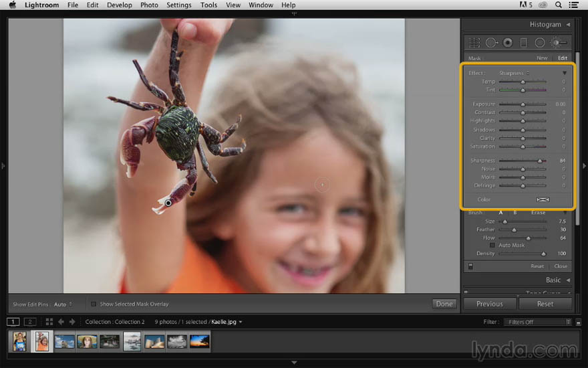Open Show Edit Pins Auto dropdown
This screenshot has width=588, height=368.
63,304
